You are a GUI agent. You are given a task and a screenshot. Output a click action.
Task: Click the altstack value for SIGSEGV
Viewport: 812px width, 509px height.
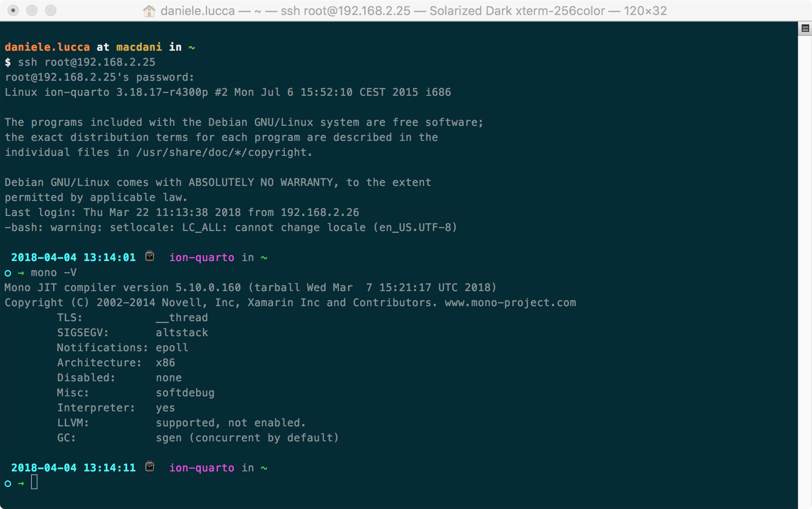[x=182, y=332]
